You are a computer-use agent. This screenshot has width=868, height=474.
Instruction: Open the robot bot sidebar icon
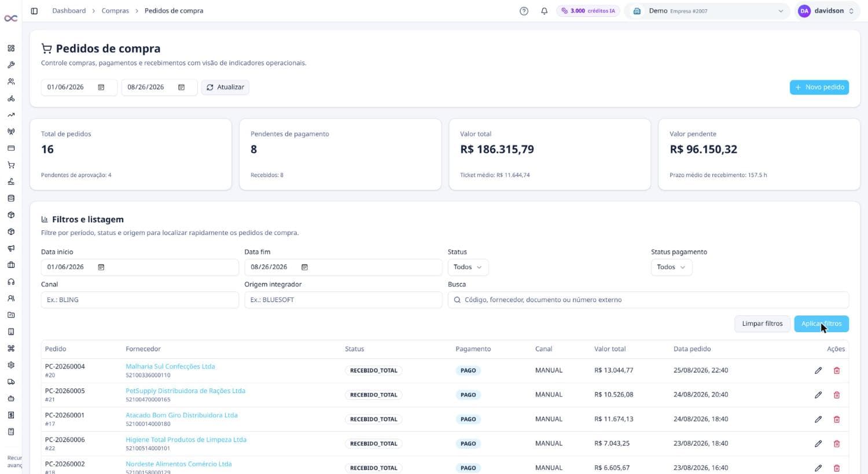pos(11,399)
